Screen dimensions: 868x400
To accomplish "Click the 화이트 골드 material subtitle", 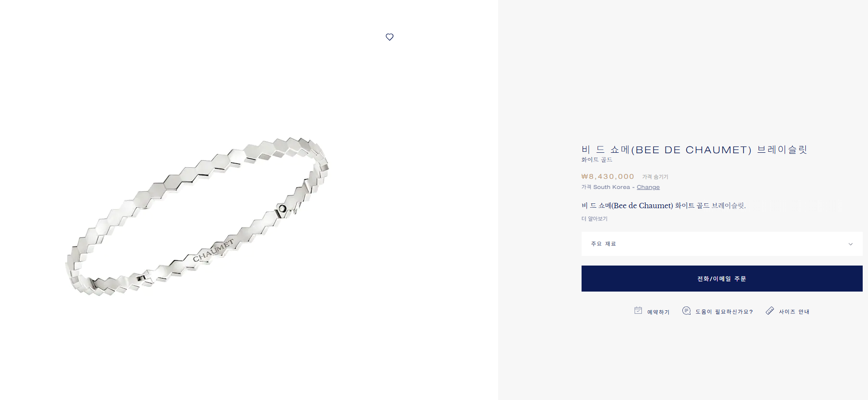I will (x=597, y=160).
